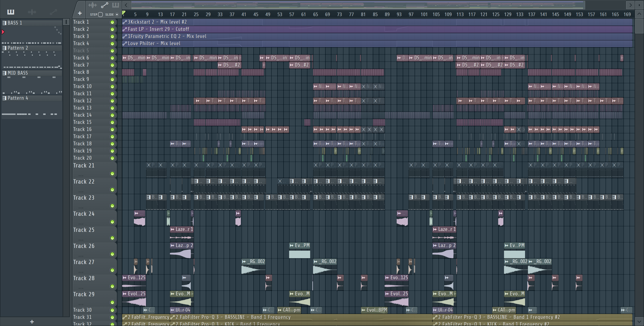The width and height of the screenshot is (644, 326).
Task: Open menu of first Laze..r 1 audio clip
Action: pyautogui.click(x=172, y=229)
